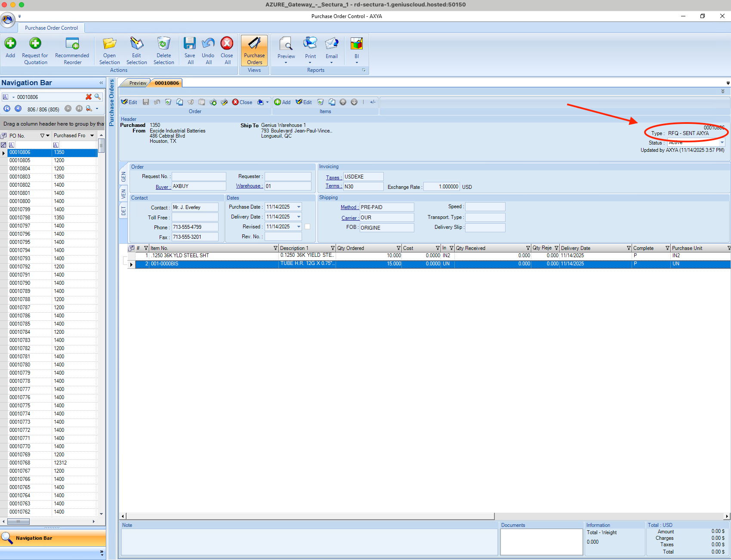The width and height of the screenshot is (731, 560).
Task: Expand the Status dropdown
Action: click(722, 143)
